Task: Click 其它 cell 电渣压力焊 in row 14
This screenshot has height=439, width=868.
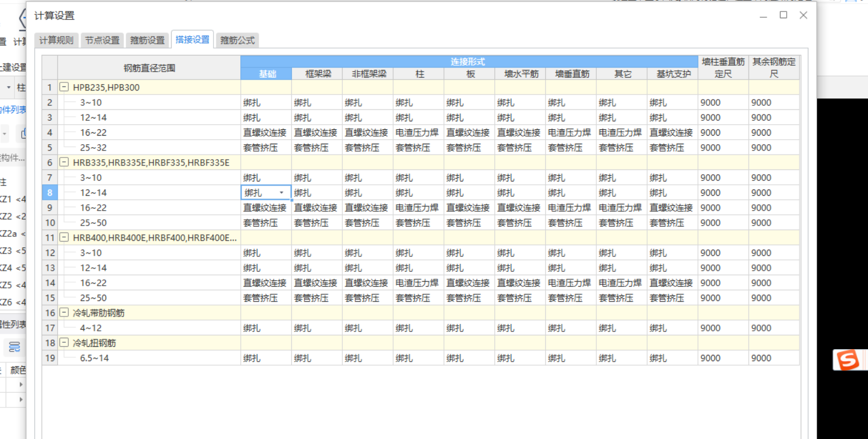Action: 622,283
